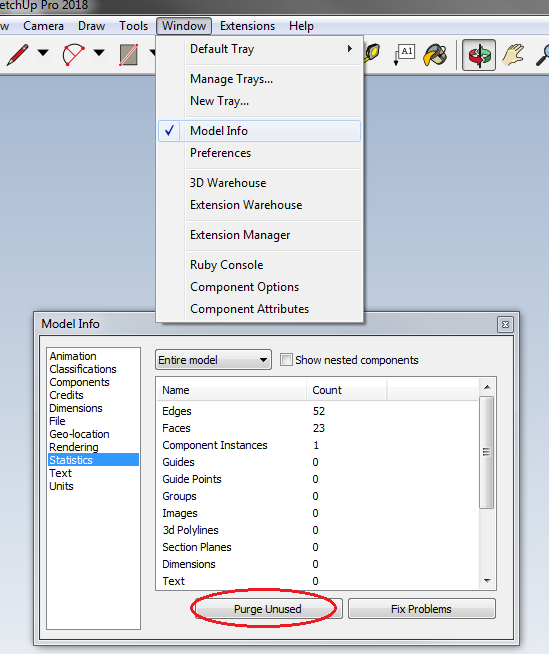This screenshot has width=549, height=654.
Task: Expand the Default Tray submenu
Action: coord(259,49)
